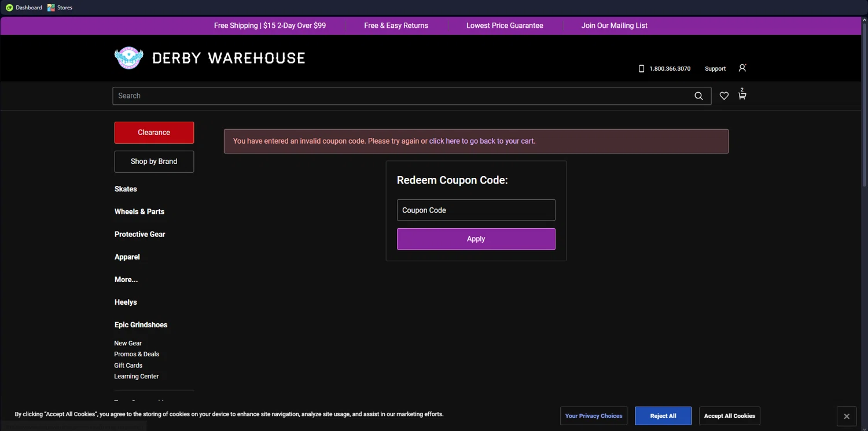Screen dimensions: 868x431
Task: Click into the Coupon Code field
Action: click(x=476, y=210)
